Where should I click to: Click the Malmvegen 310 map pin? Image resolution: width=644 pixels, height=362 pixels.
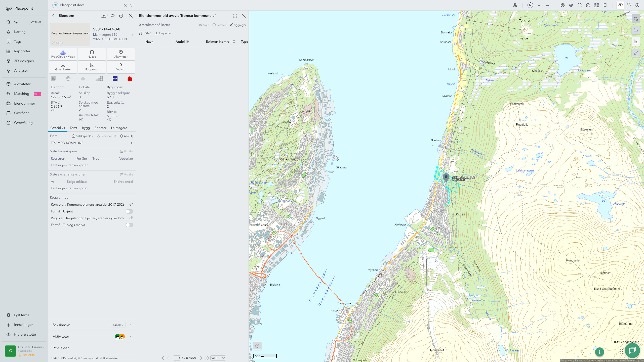(446, 177)
